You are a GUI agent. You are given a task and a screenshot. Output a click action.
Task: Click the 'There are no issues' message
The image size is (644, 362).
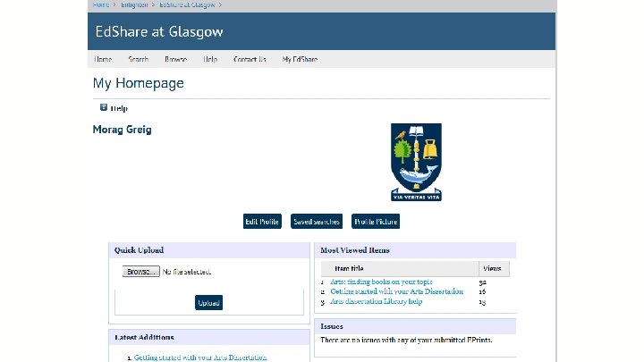click(x=406, y=340)
